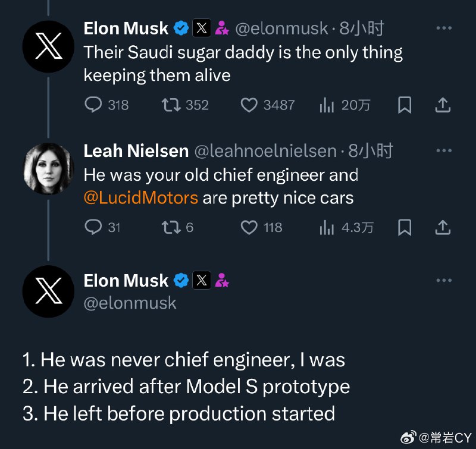Open the @LucidMotors mention link
This screenshot has height=449, width=476.
pos(141,198)
